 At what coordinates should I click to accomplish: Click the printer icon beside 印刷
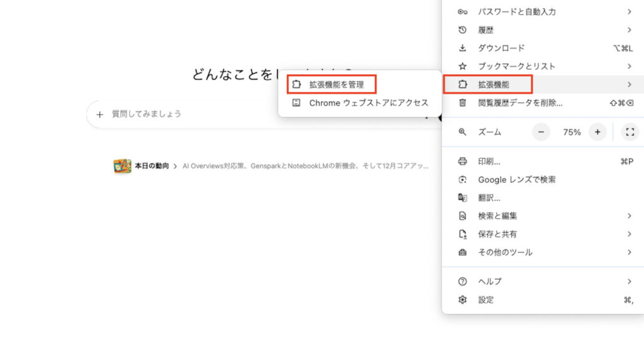pos(462,161)
